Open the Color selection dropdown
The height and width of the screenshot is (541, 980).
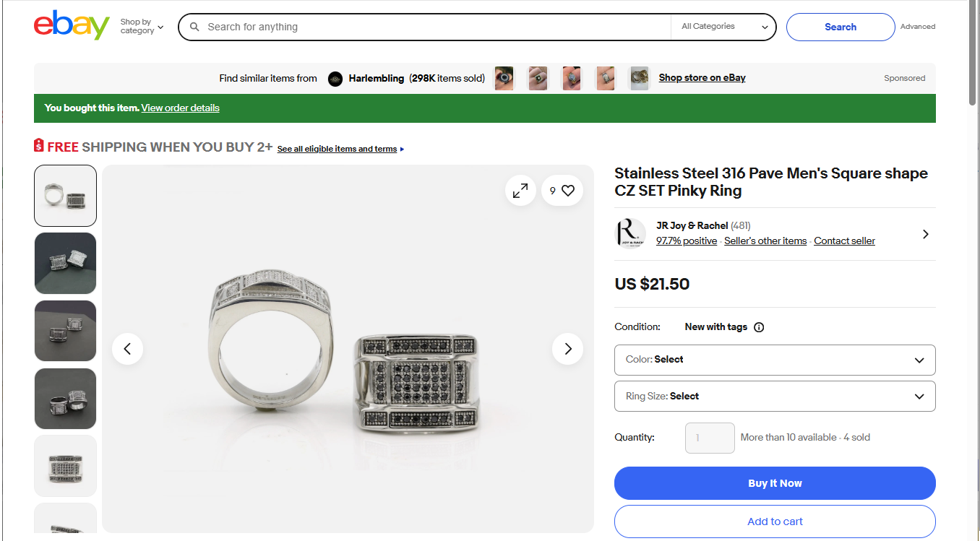tap(774, 360)
